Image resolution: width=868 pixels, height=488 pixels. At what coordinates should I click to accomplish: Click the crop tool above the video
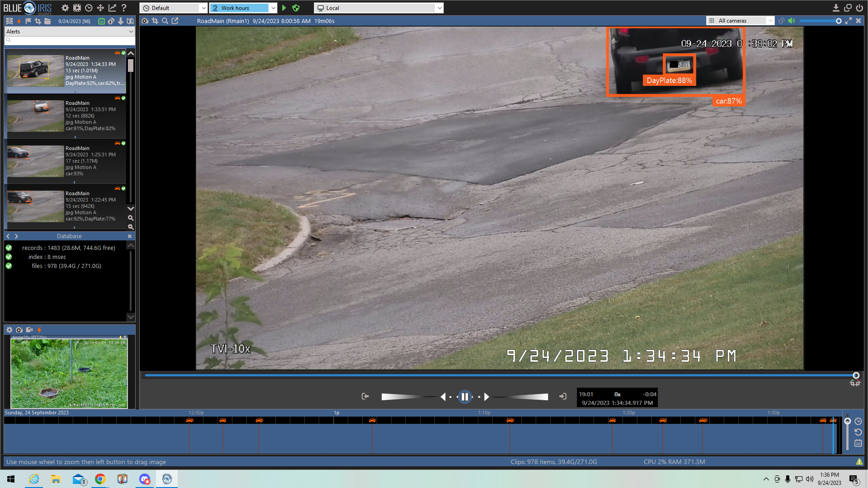click(x=155, y=21)
